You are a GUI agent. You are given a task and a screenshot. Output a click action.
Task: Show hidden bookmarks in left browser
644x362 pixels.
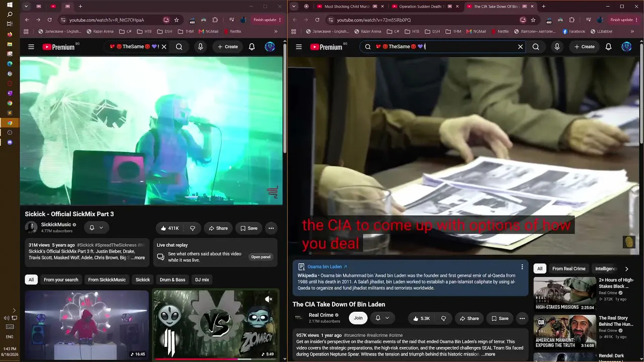click(x=275, y=31)
